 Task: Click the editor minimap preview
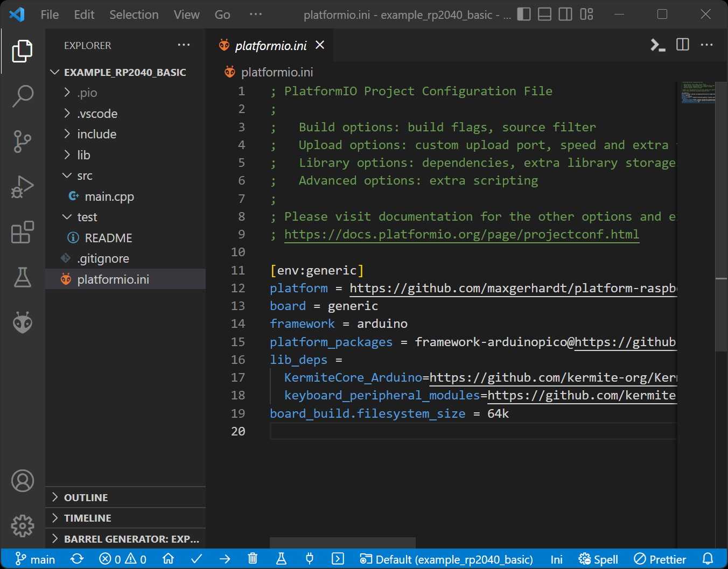click(698, 93)
